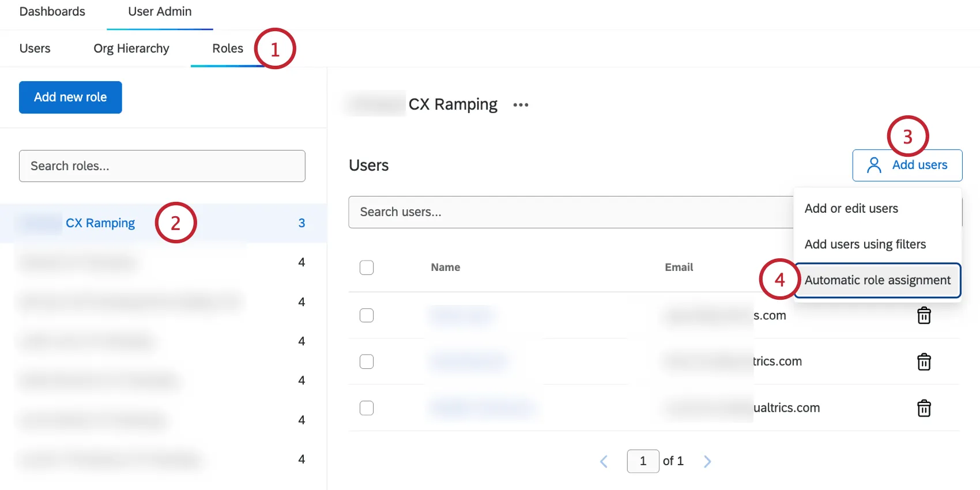
Task: Delete the user with email ending trics.com
Action: click(924, 361)
